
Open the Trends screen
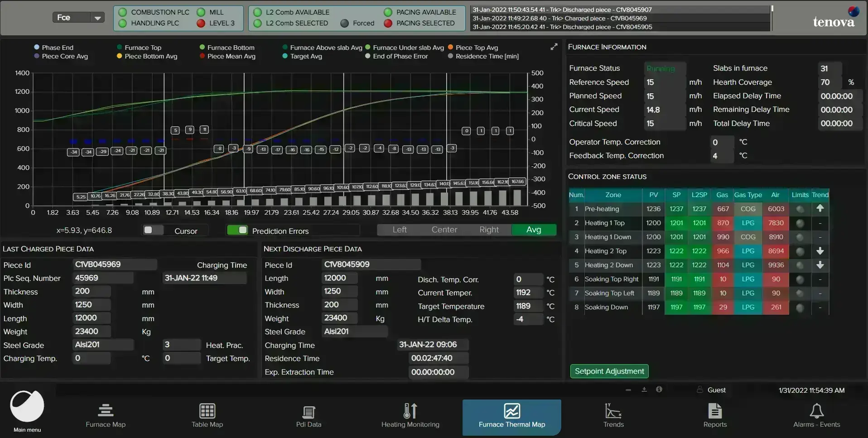pyautogui.click(x=613, y=416)
